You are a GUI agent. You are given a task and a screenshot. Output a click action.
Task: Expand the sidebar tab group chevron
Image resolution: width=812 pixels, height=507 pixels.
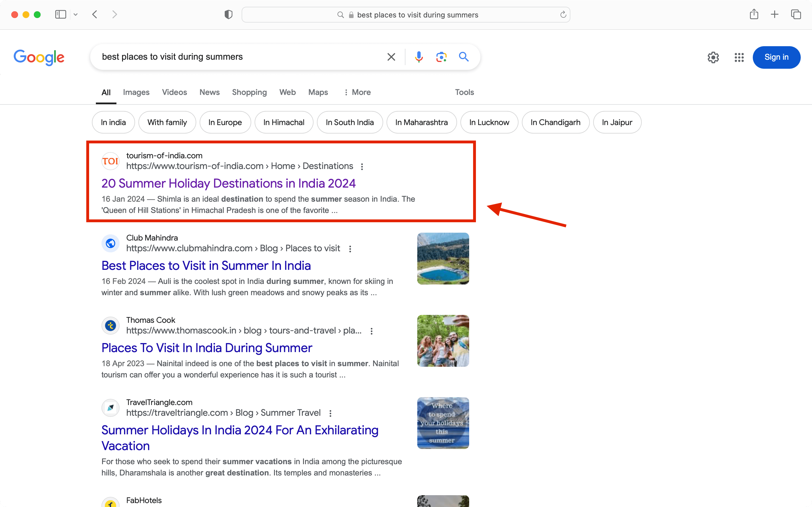(76, 14)
